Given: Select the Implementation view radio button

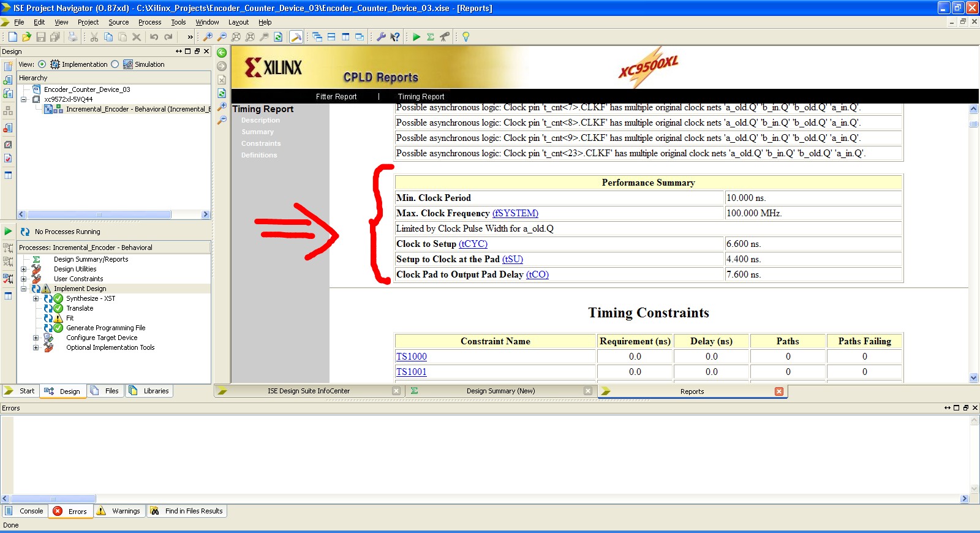Looking at the screenshot, I should tap(42, 64).
